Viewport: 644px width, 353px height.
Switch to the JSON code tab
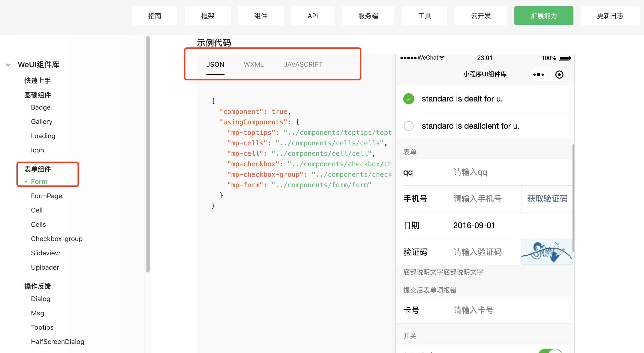pyautogui.click(x=215, y=65)
